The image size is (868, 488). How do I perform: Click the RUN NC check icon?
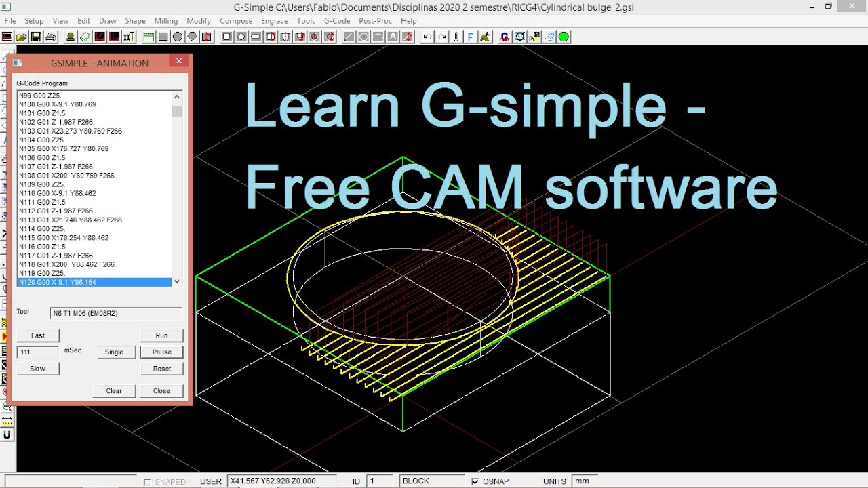coord(549,37)
